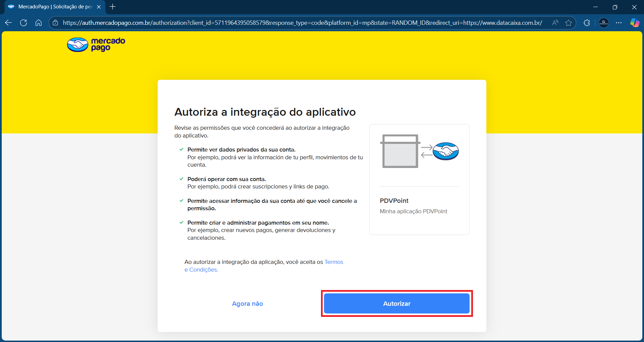The image size is (644, 342).
Task: Click the extension badge beside settings menu
Action: click(x=603, y=23)
